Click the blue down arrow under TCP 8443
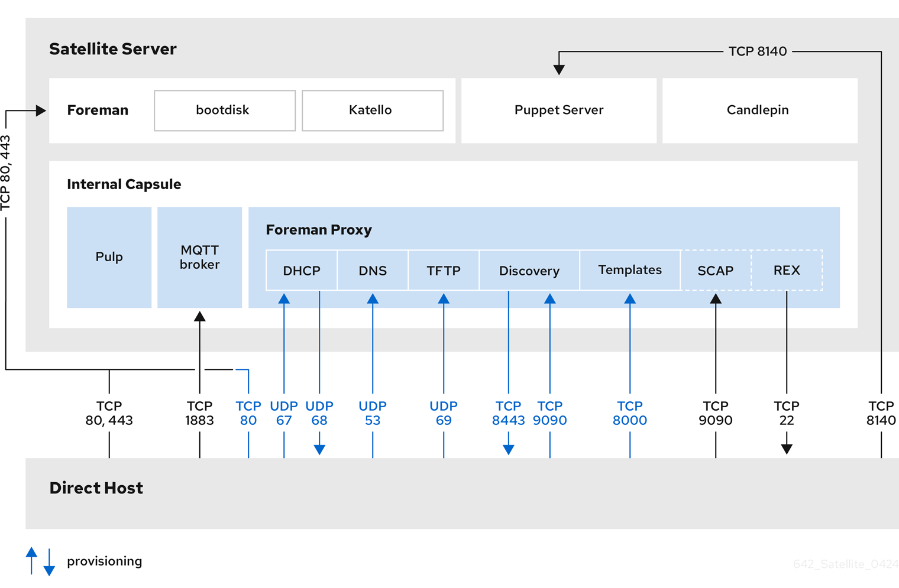The width and height of the screenshot is (899, 588). [x=509, y=449]
